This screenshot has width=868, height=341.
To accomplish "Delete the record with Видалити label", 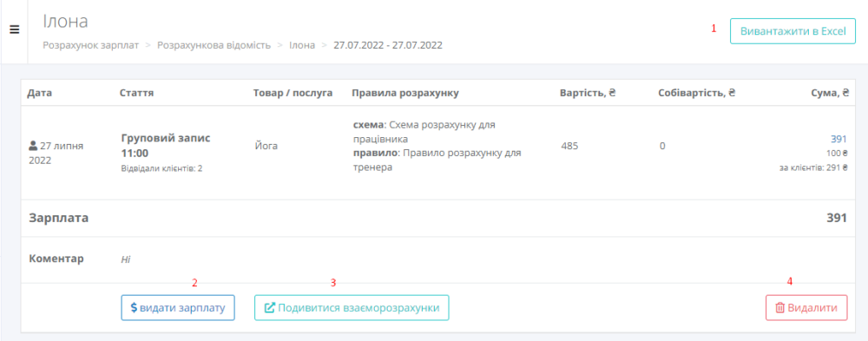I will point(812,308).
